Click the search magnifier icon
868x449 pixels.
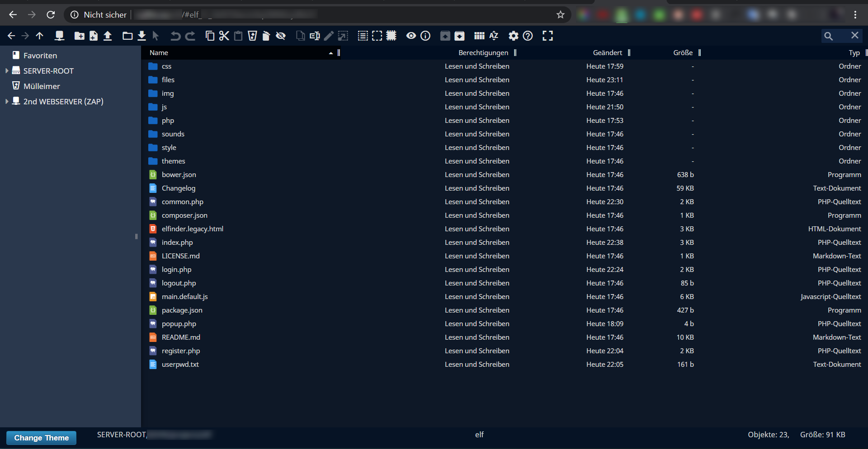(x=828, y=36)
